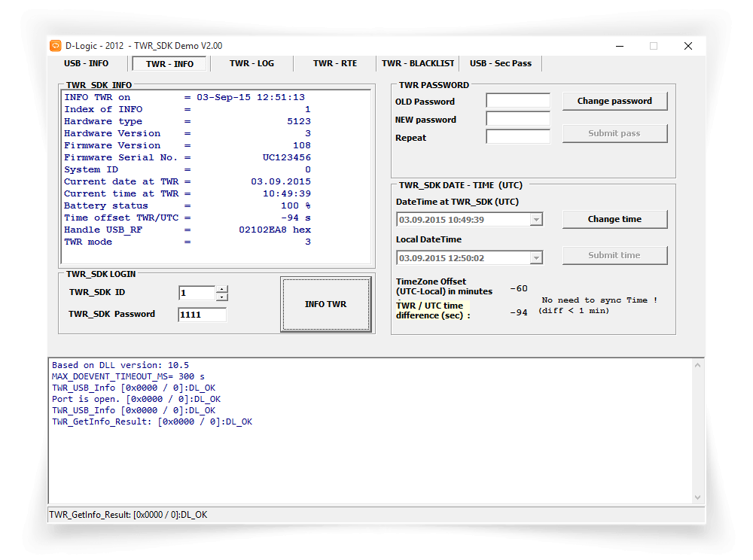Minimize the TWR_SDK Demo window
The width and height of the screenshot is (753, 560).
620,46
